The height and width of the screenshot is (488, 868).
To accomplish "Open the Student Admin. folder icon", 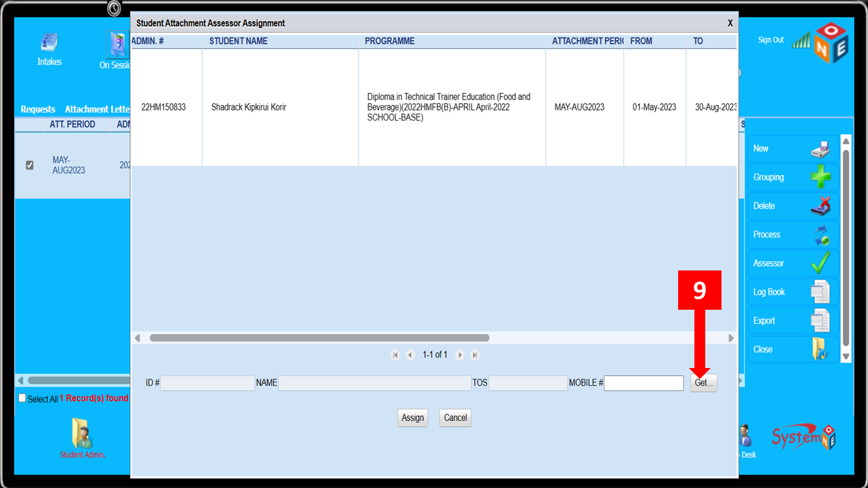I will pos(82,434).
